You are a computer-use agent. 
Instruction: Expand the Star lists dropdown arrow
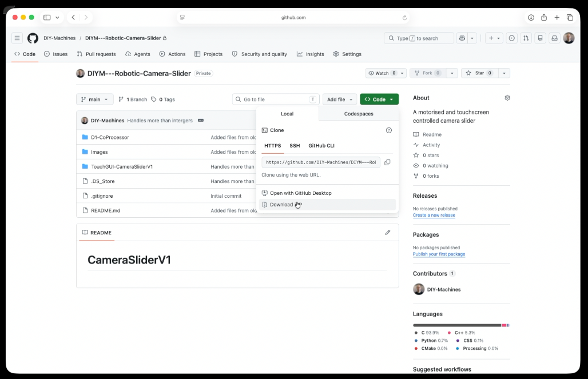pos(504,73)
